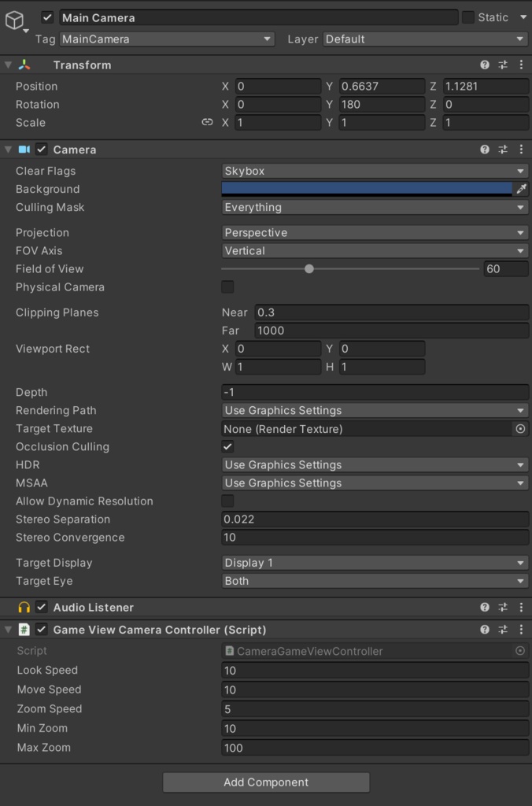The width and height of the screenshot is (532, 806).
Task: Collapse the Game View Camera Controller component
Action: [x=7, y=630]
